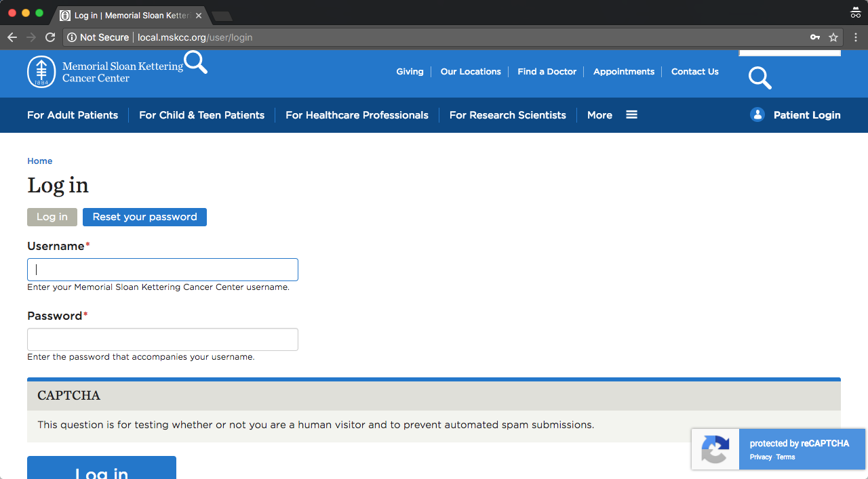The image size is (868, 479).
Task: Click the search magnifier beside the logo
Action: [195, 62]
